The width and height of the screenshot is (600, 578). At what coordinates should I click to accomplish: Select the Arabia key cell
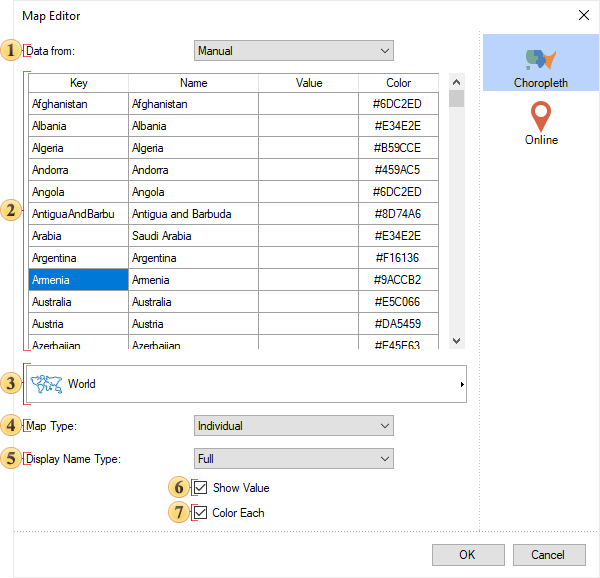click(78, 236)
